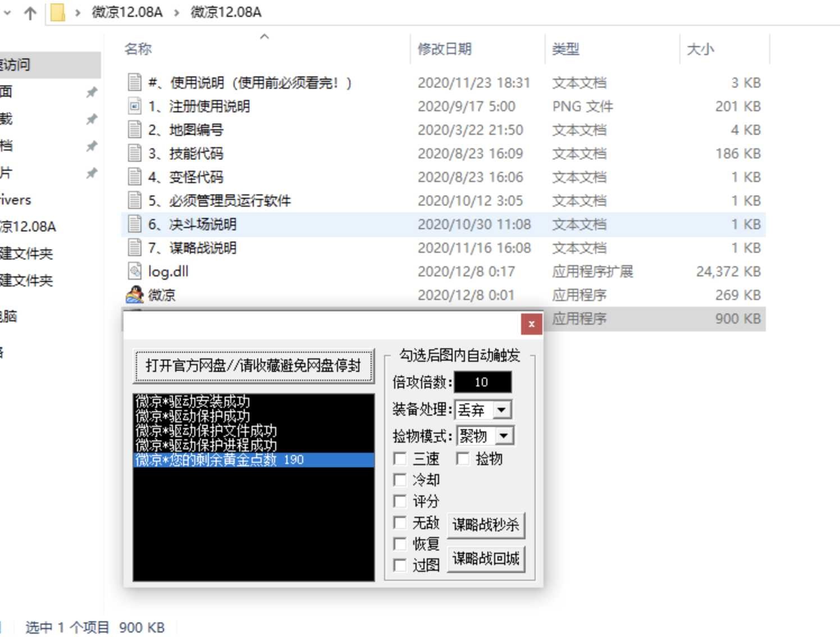This screenshot has width=840, height=637.
Task: Click the up-arrow navigation icon
Action: [30, 12]
